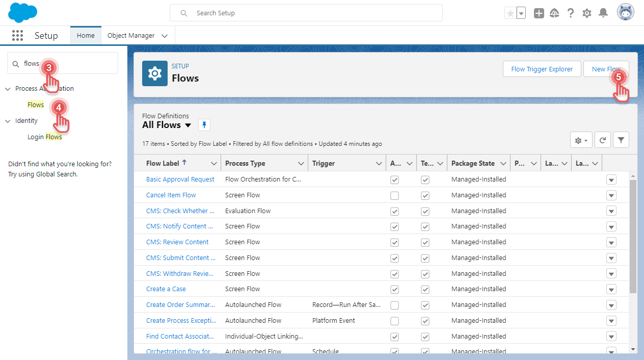
Task: Refresh the flow list with the refresh icon
Action: pos(602,140)
